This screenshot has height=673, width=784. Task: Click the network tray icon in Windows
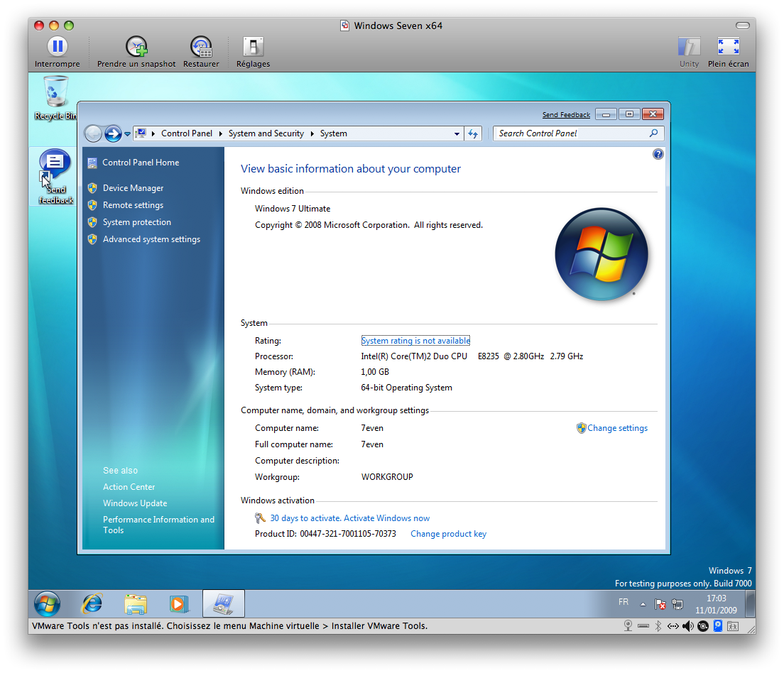pyautogui.click(x=677, y=605)
